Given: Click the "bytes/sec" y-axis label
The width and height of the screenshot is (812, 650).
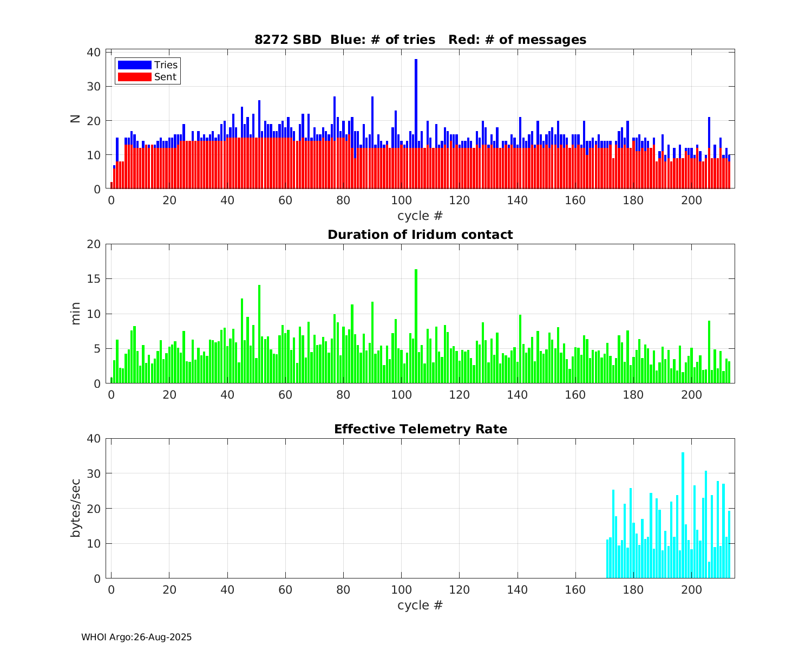Looking at the screenshot, I should coord(75,508).
